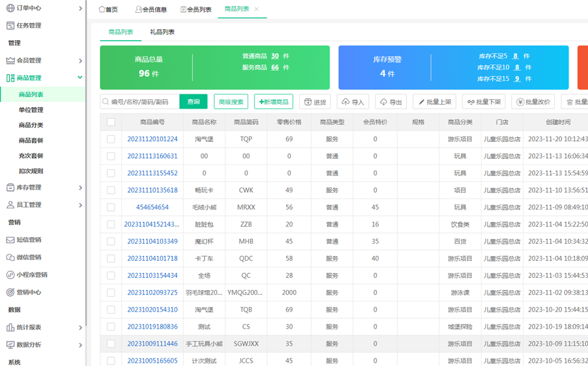Click the person icon in 会员信息 tab
The width and height of the screenshot is (588, 366).
click(138, 9)
